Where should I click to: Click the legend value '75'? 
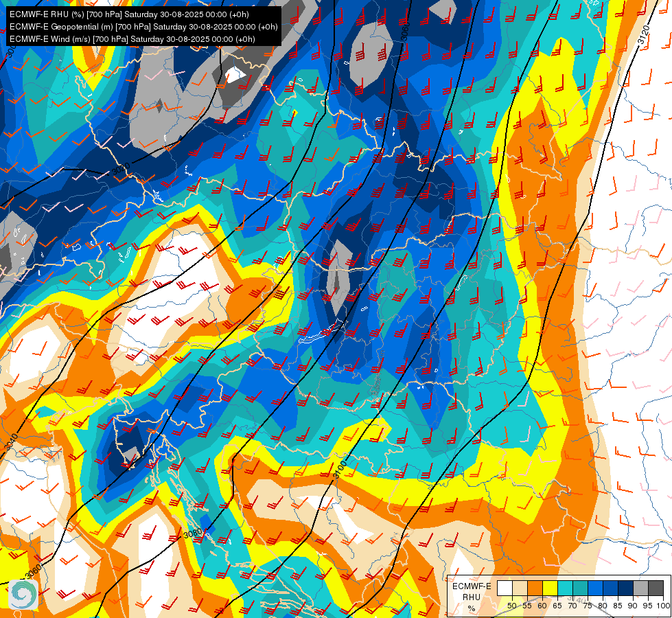[588, 606]
